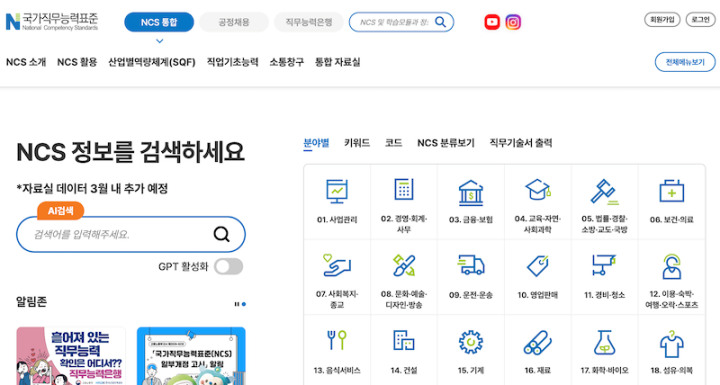Click the AI검색 orange badge
Screen dimensions: 720x385
click(61, 211)
